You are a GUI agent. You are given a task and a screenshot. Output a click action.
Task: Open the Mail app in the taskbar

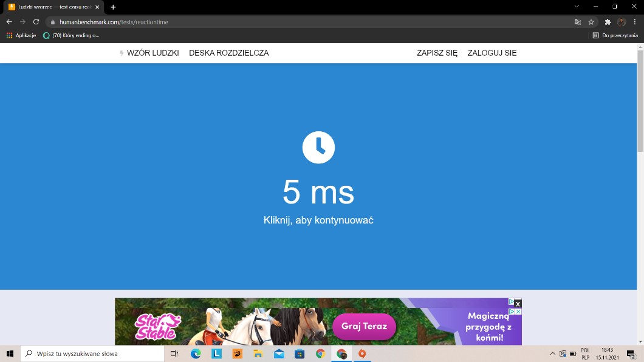(x=279, y=353)
